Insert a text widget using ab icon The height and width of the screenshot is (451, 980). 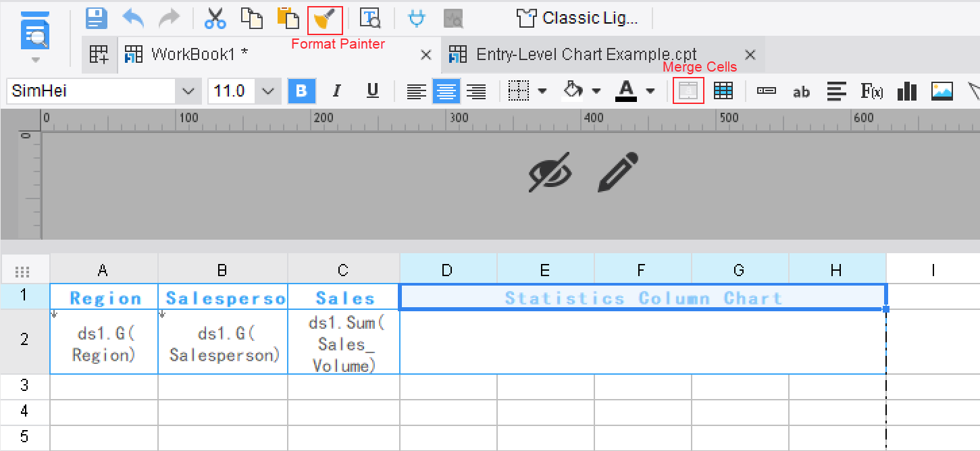(801, 91)
